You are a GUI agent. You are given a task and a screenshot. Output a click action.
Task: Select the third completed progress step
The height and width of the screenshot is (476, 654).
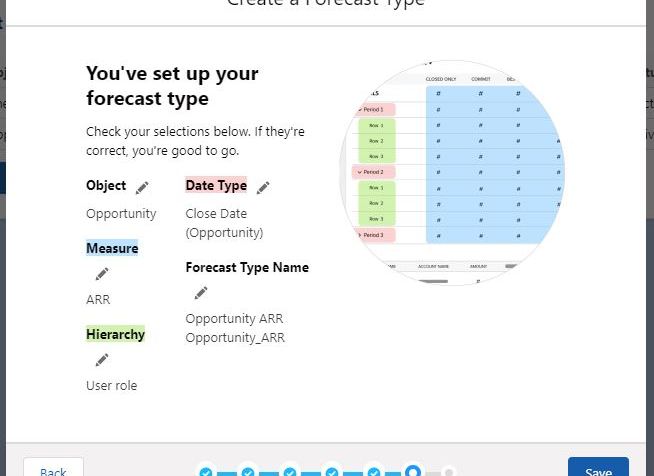[x=289, y=472]
